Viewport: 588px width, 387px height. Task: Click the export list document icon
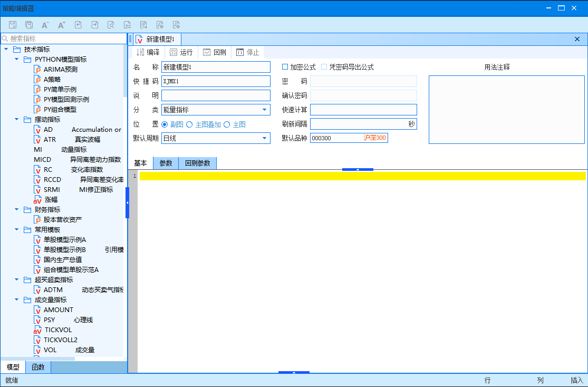(x=143, y=25)
